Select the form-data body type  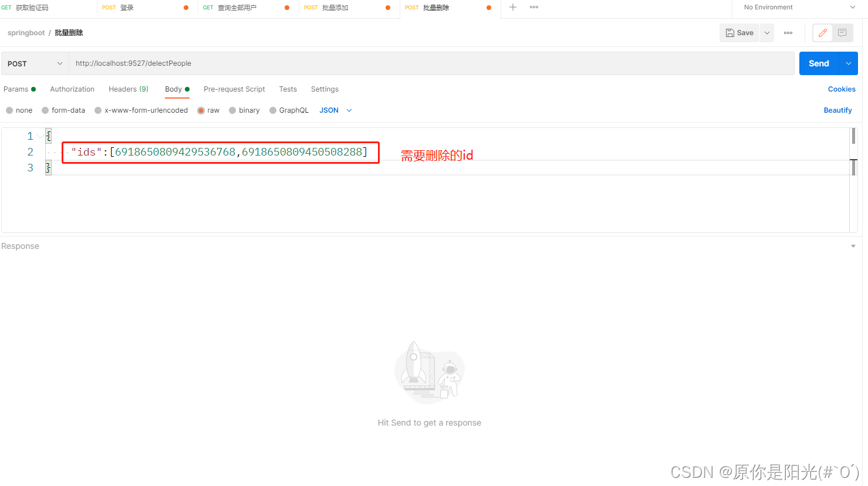tap(63, 110)
